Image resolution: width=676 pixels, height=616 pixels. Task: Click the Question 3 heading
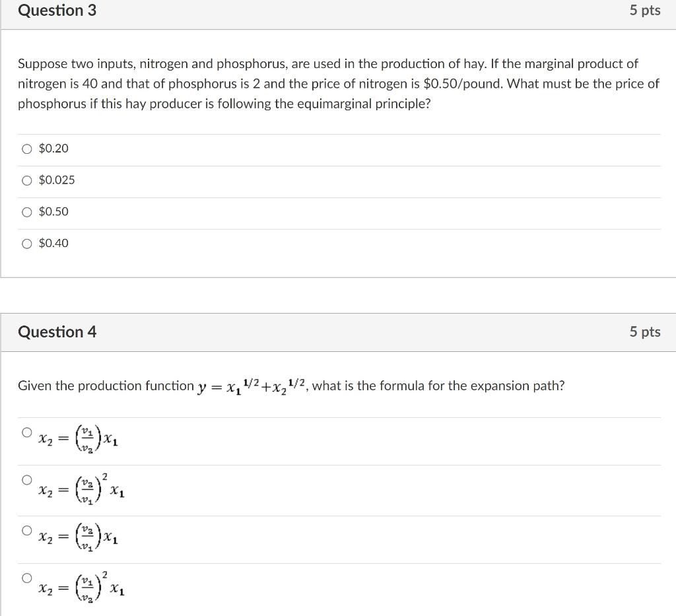point(57,11)
